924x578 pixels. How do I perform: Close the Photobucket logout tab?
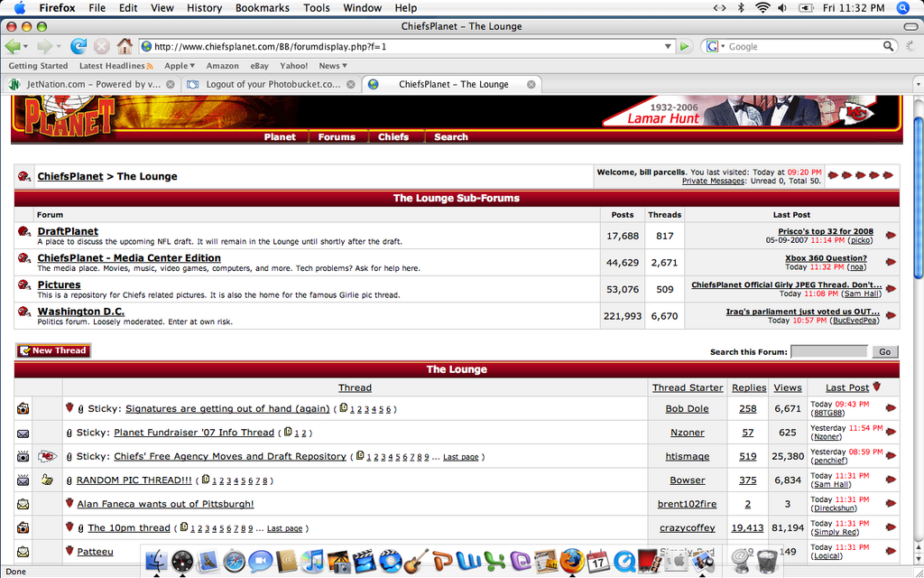pyautogui.click(x=351, y=84)
